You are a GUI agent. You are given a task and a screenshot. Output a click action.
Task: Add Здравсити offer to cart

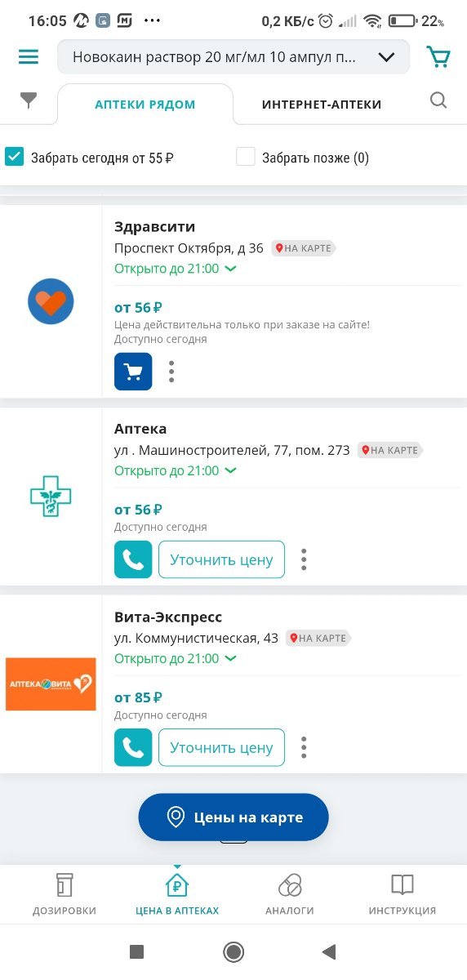coord(133,372)
